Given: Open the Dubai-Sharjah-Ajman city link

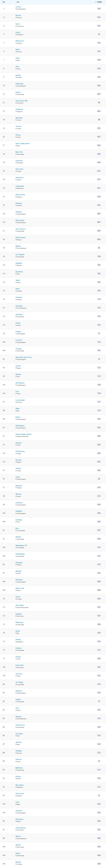Looking at the screenshot, I should tap(24, 434).
